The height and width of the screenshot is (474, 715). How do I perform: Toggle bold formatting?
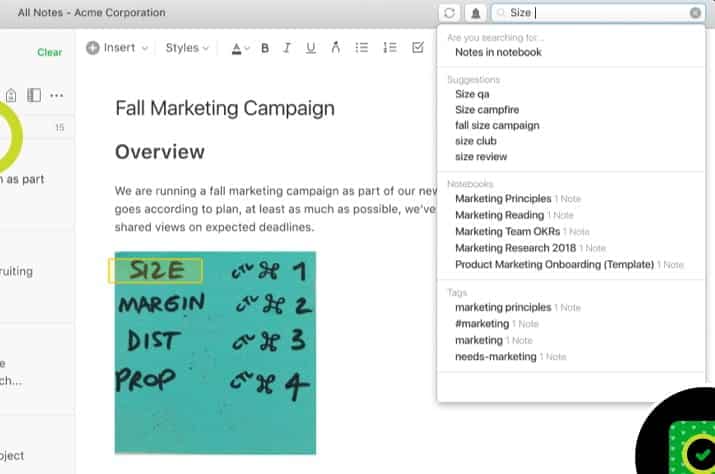pyautogui.click(x=265, y=48)
